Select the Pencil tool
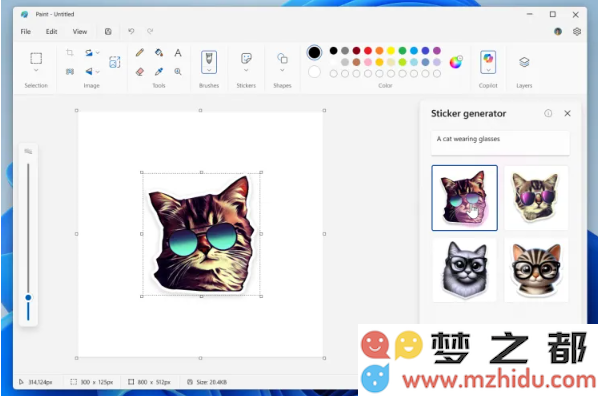 [140, 53]
